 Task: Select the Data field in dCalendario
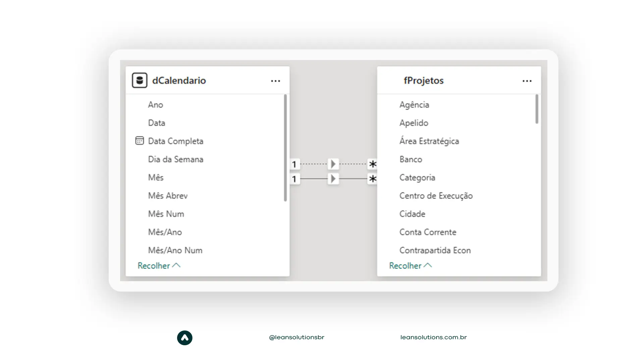point(157,123)
